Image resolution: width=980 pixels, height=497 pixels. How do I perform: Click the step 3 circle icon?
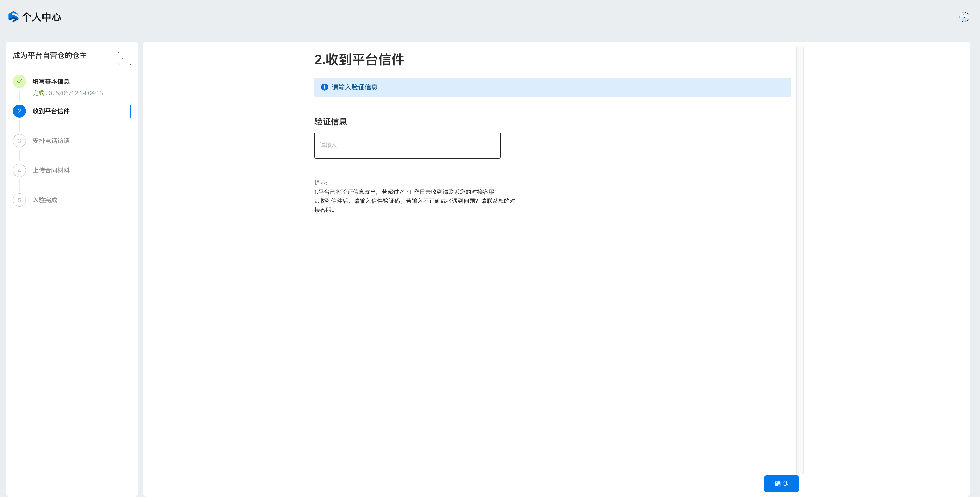click(x=19, y=141)
